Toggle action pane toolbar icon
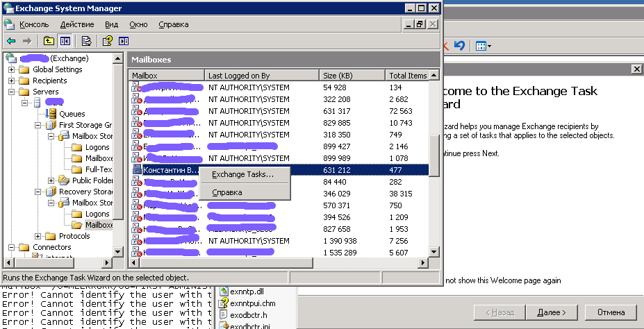This screenshot has height=329, width=644. pos(124,41)
